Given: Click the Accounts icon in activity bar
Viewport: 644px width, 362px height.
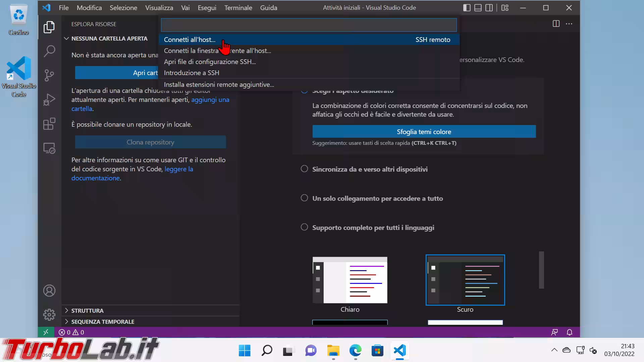Looking at the screenshot, I should (x=49, y=291).
